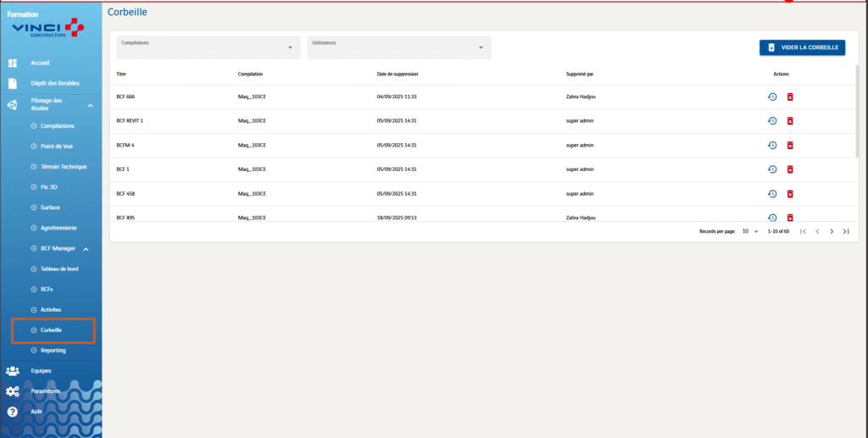The height and width of the screenshot is (438, 868).
Task: Open the Aide help icon
Action: click(13, 412)
